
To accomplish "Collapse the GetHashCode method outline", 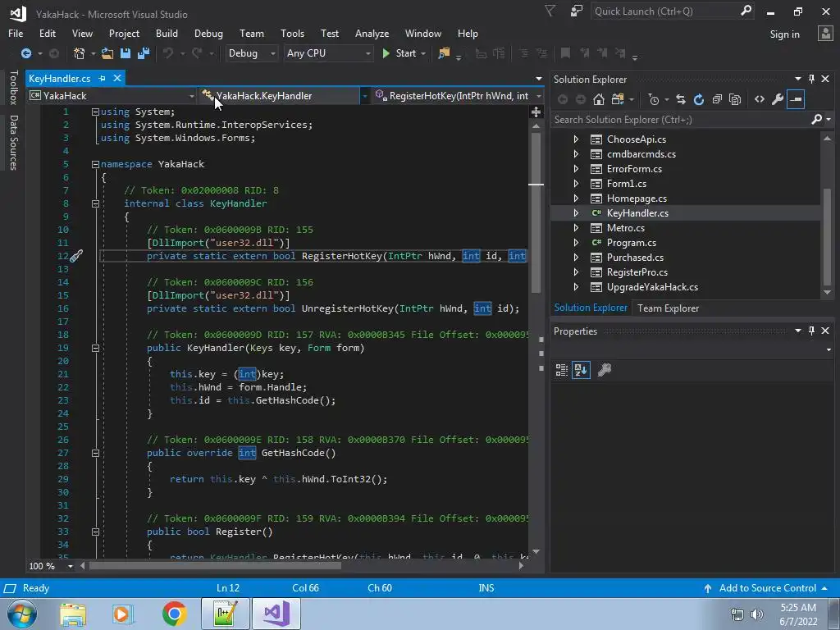I will tap(95, 453).
